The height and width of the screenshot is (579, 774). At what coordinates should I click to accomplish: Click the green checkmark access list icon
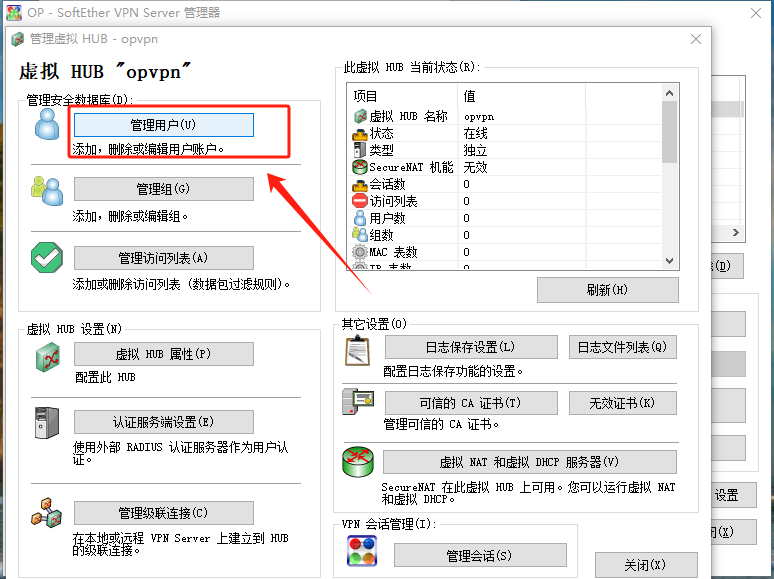(47, 257)
